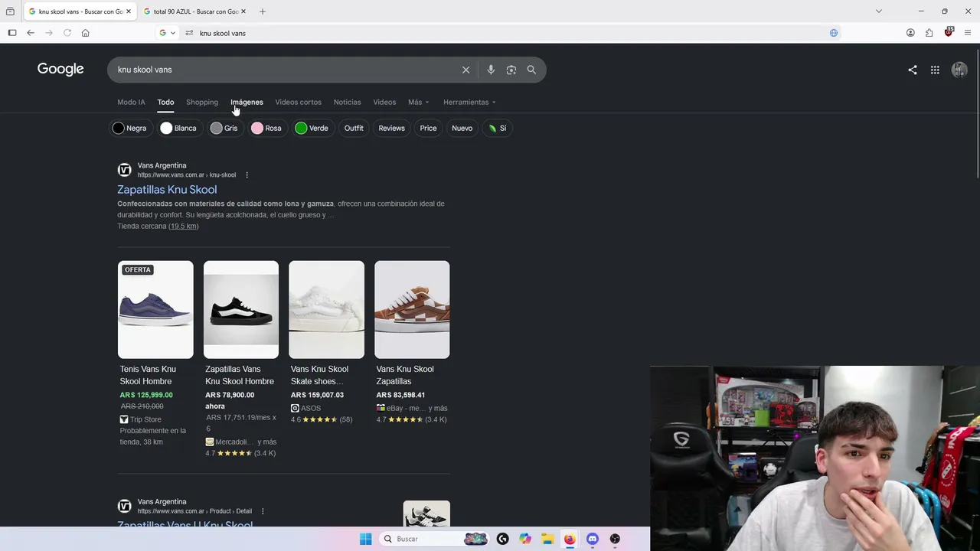980x551 pixels.
Task: Switch to the Videos cortos tab
Action: coord(299,102)
